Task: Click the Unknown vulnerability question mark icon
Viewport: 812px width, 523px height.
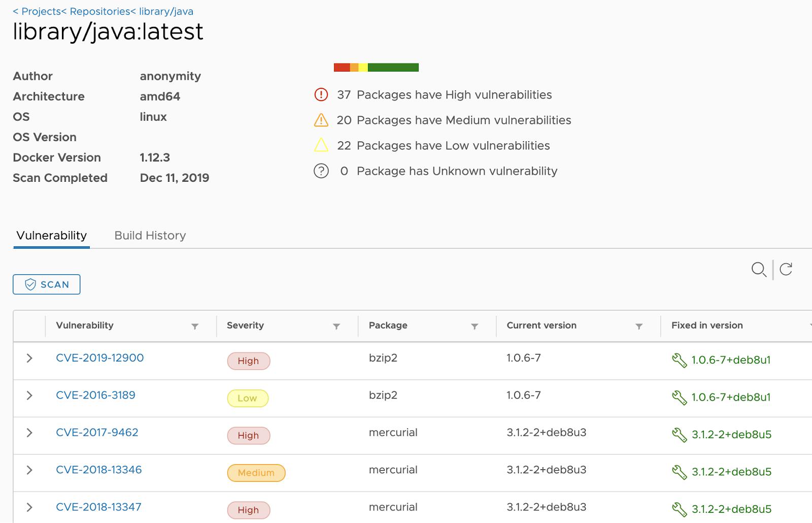Action: [321, 171]
